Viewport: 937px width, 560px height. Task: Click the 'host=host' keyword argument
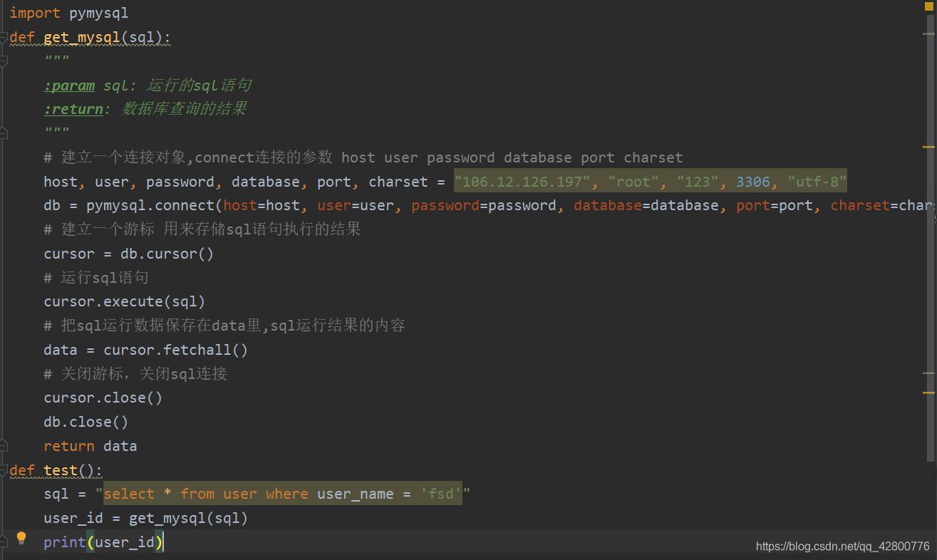[x=262, y=206]
